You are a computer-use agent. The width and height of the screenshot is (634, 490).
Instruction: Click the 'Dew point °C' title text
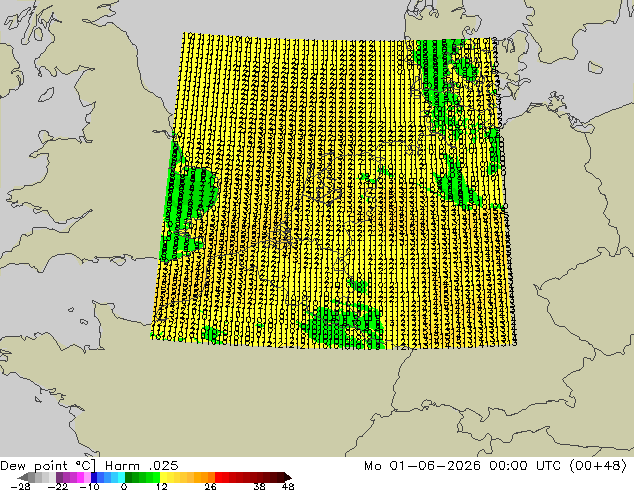pyautogui.click(x=48, y=466)
